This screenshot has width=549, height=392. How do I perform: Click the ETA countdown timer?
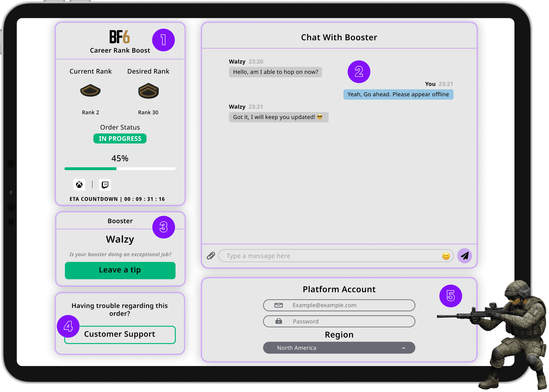click(x=117, y=199)
